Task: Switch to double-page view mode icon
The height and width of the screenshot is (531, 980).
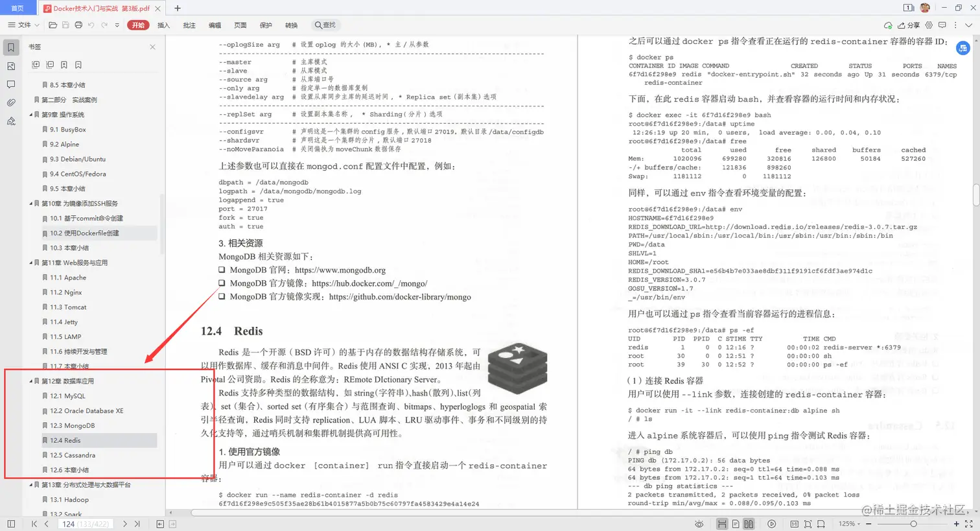Action: pyautogui.click(x=749, y=523)
